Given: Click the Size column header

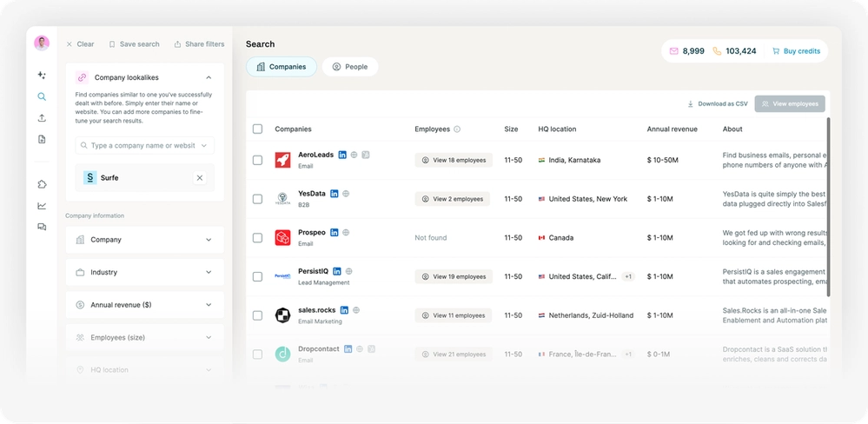Looking at the screenshot, I should point(511,129).
